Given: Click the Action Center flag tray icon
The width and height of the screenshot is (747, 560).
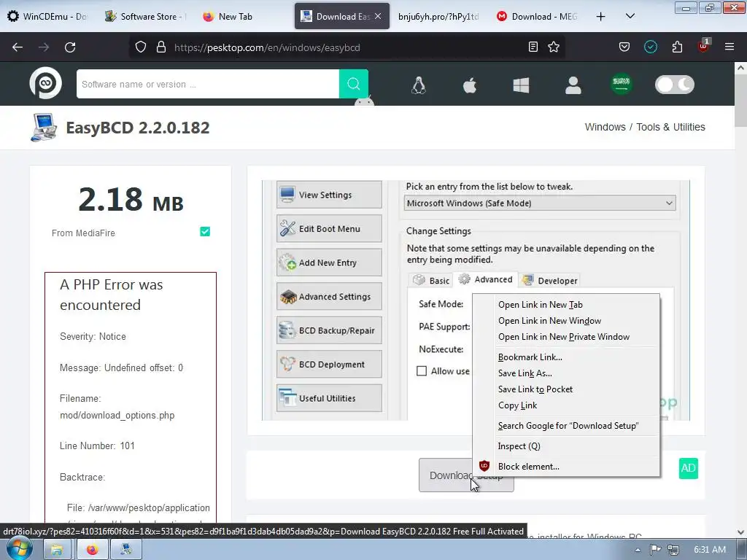Looking at the screenshot, I should [656, 550].
